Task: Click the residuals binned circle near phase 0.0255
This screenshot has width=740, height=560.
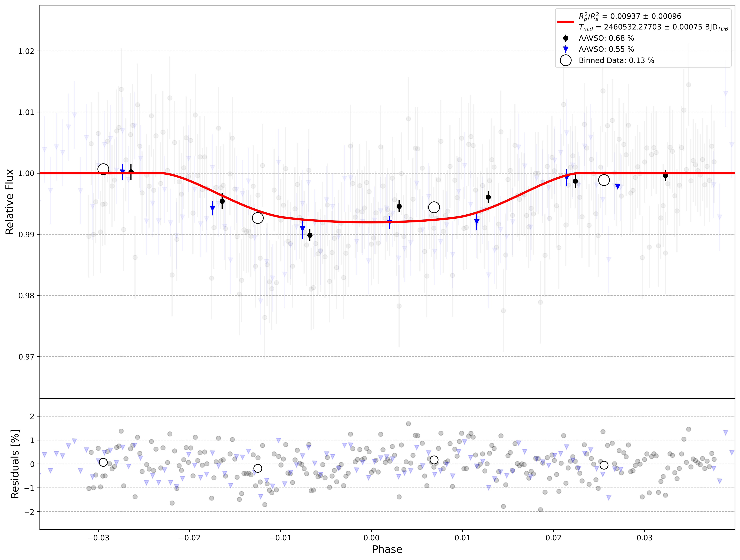Action: pos(604,465)
